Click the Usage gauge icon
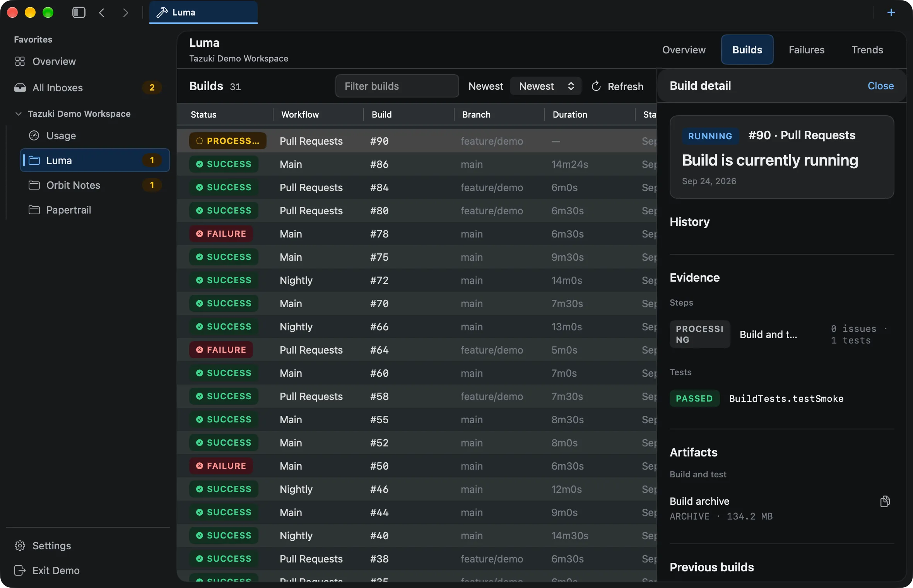This screenshot has height=588, width=913. point(34,135)
